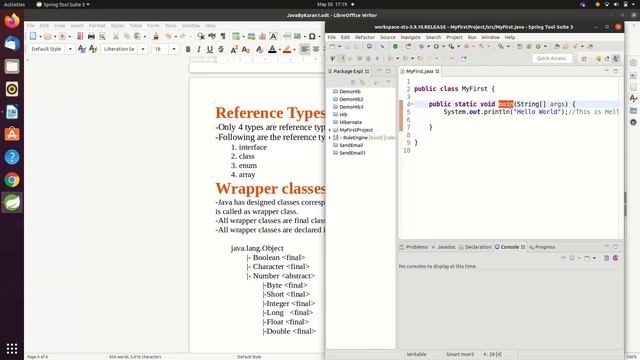The image size is (640, 360).
Task: Expand the MyFirstProject tree node
Action: 329,130
